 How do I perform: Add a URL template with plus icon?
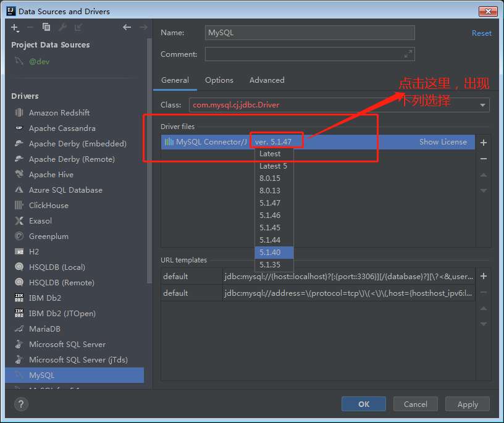(x=484, y=276)
